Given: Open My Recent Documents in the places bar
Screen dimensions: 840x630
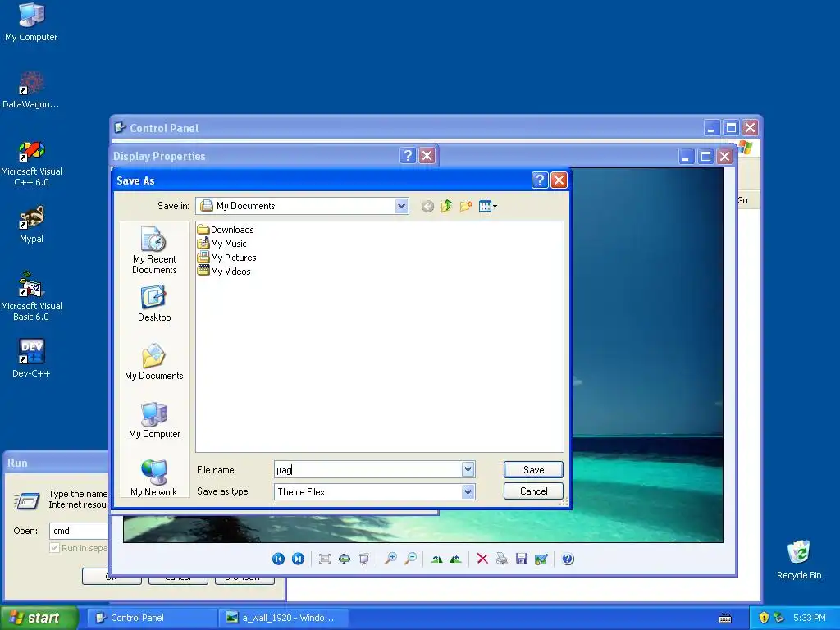Looking at the screenshot, I should click(x=154, y=251).
